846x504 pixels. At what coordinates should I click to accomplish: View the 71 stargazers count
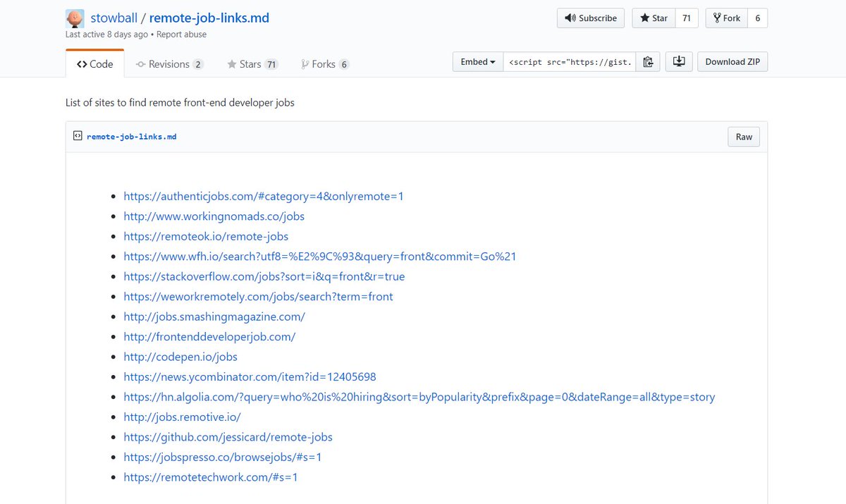[x=687, y=18]
